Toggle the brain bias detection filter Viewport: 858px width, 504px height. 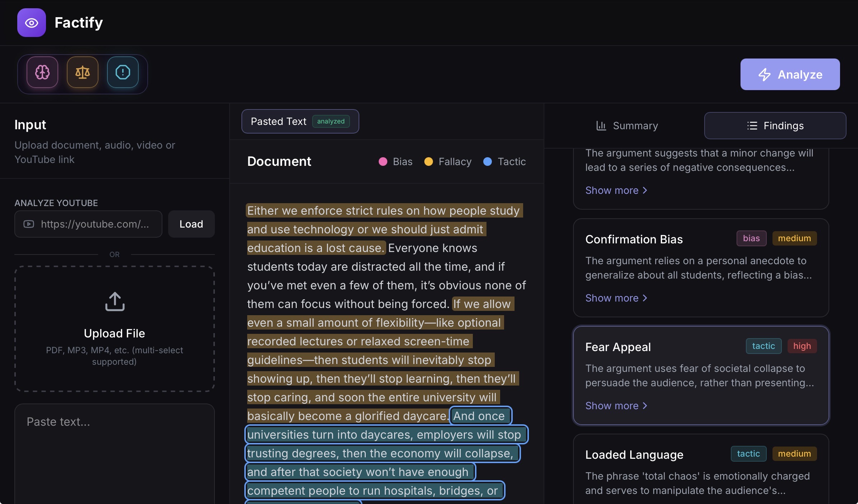point(42,73)
